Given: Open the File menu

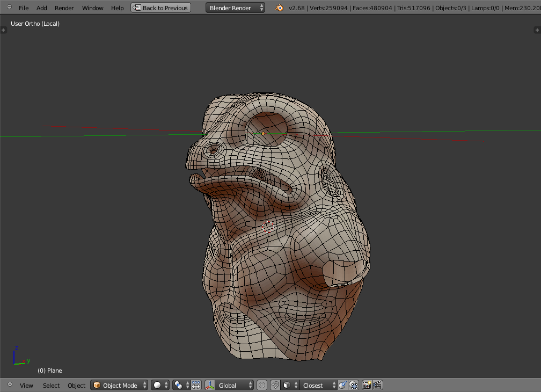Looking at the screenshot, I should pos(24,8).
